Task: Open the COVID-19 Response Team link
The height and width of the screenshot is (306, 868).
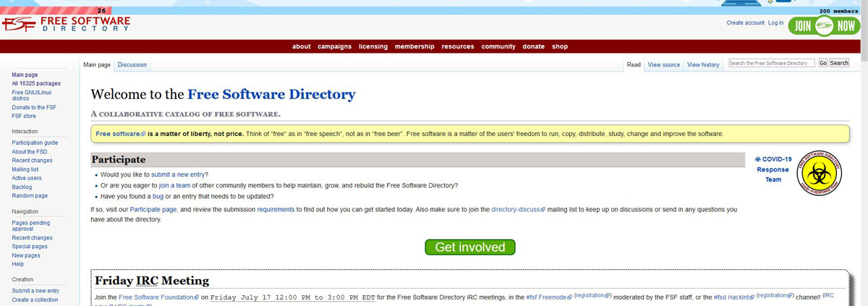Action: coord(773,169)
